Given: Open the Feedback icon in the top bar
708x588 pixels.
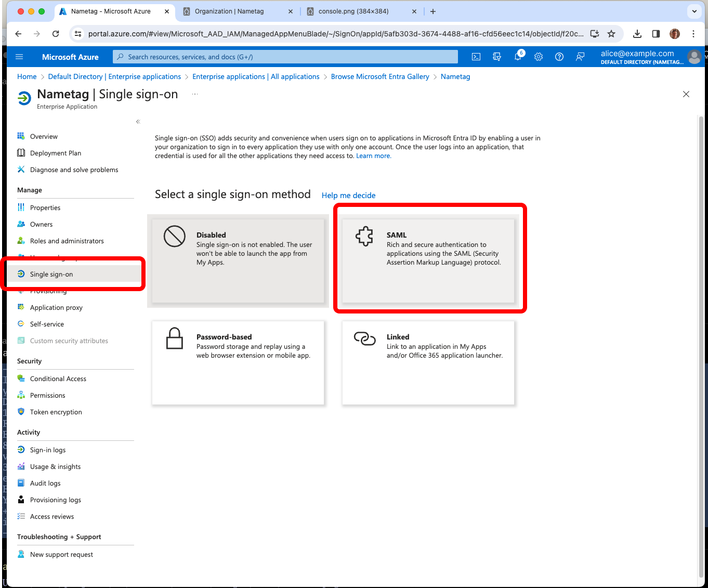Looking at the screenshot, I should click(580, 57).
